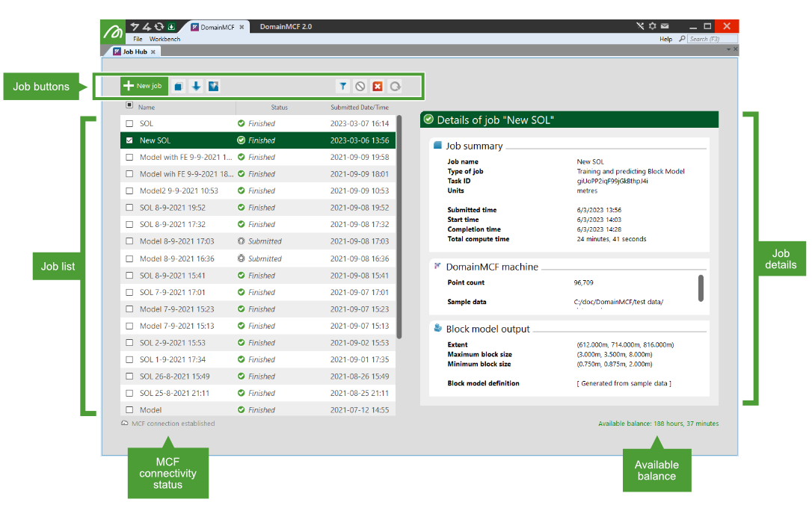812x505 pixels.
Task: Open the crossed tools icon in title bar
Action: [640, 26]
